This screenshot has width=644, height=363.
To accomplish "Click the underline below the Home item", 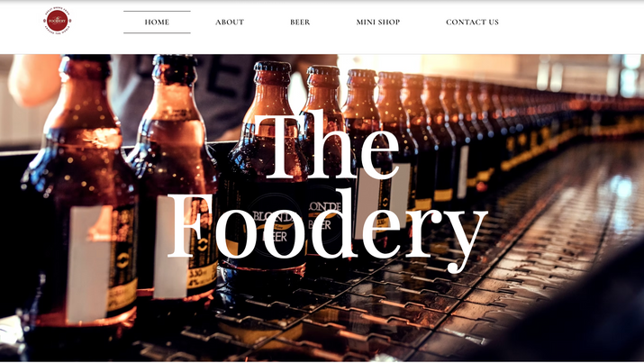I will tap(157, 32).
